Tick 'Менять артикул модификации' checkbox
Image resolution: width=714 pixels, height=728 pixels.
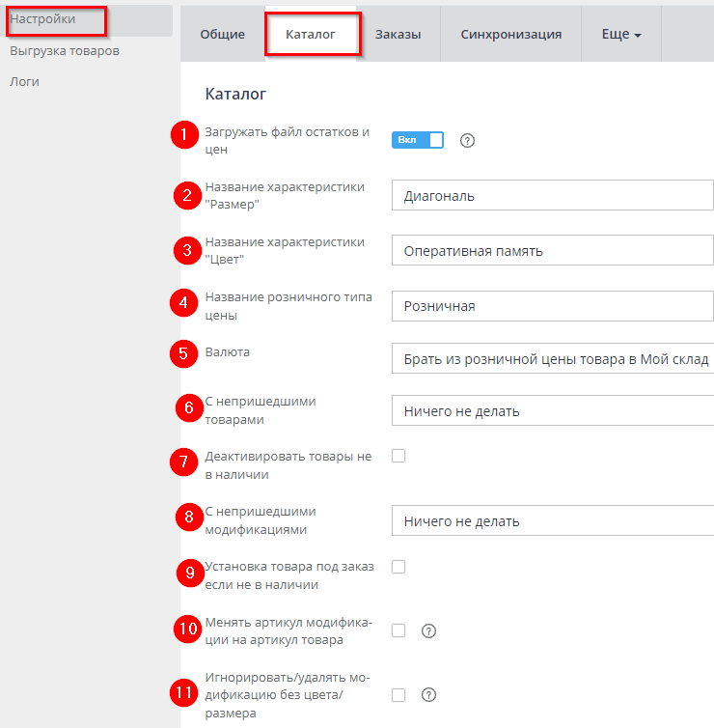(398, 631)
